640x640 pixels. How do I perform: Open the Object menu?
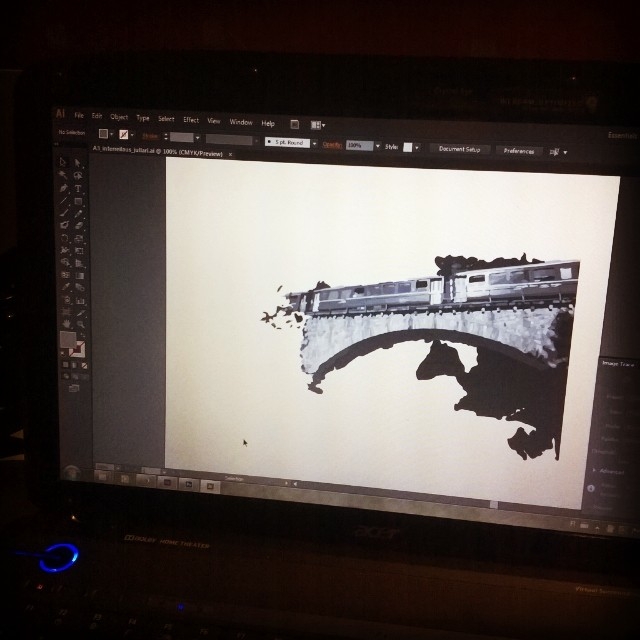click(119, 117)
